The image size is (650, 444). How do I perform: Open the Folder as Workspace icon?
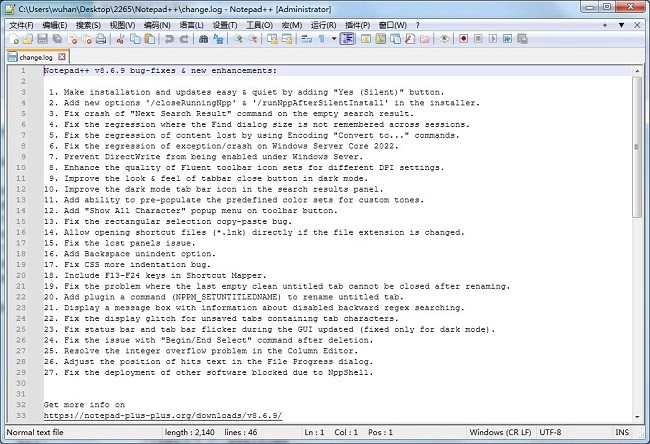point(424,39)
